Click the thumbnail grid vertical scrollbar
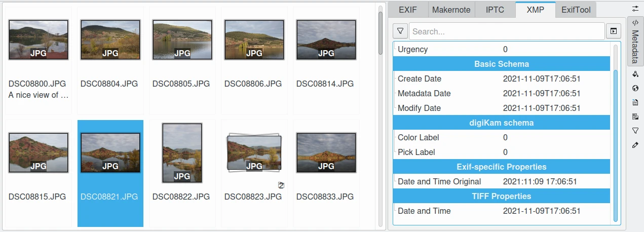 click(381, 33)
